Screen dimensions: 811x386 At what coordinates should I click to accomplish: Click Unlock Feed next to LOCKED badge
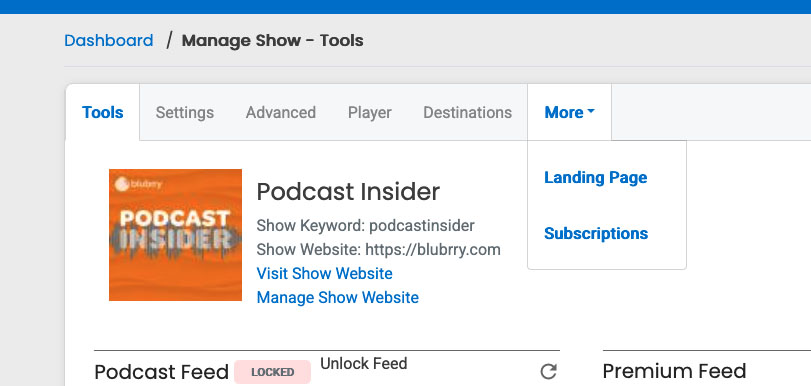tap(364, 364)
